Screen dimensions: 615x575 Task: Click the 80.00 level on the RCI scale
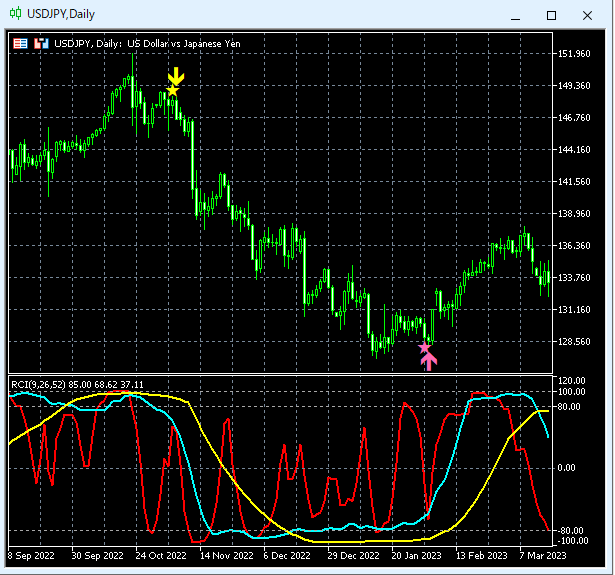point(569,407)
